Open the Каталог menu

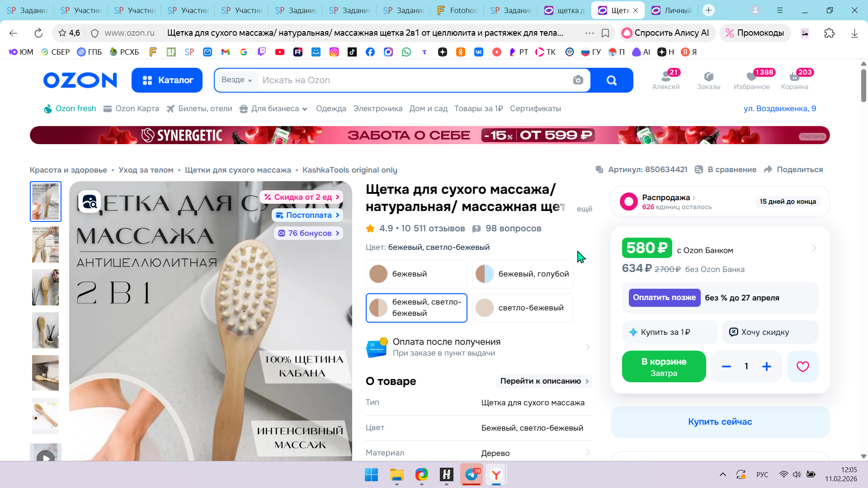[x=167, y=80]
